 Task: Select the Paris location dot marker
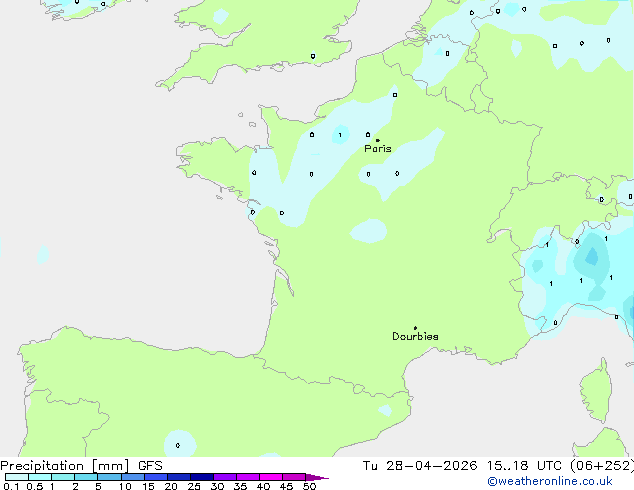(x=378, y=140)
